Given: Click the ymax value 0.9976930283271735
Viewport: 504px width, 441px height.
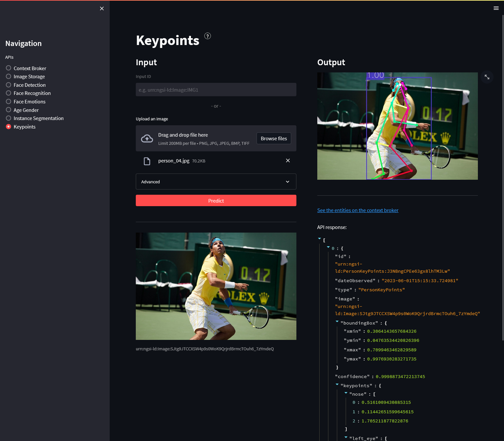Looking at the screenshot, I should 392,359.
